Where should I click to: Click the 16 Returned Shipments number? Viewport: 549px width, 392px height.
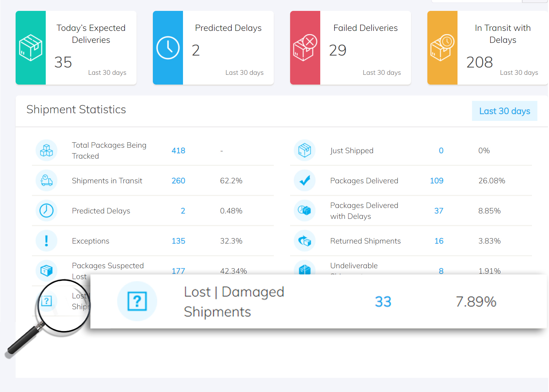tap(439, 241)
